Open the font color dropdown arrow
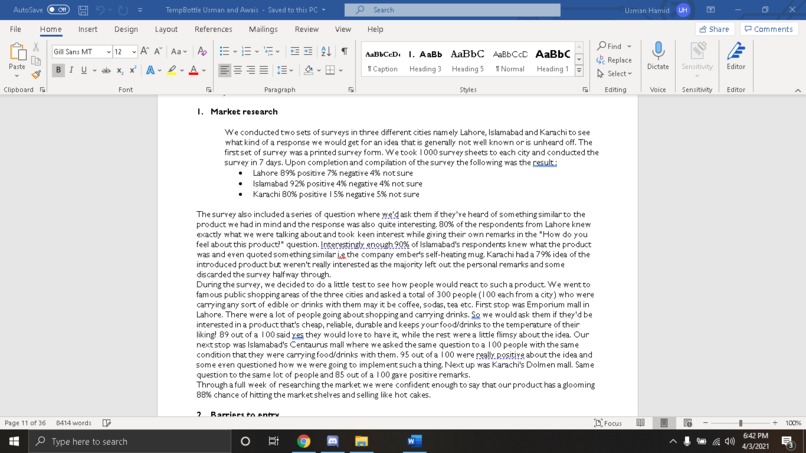This screenshot has height=453, width=806. 204,70
